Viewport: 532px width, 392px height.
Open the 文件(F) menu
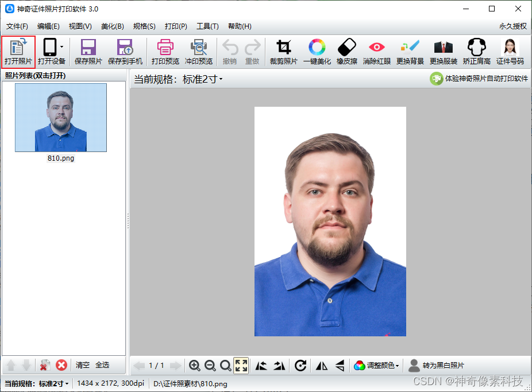17,26
